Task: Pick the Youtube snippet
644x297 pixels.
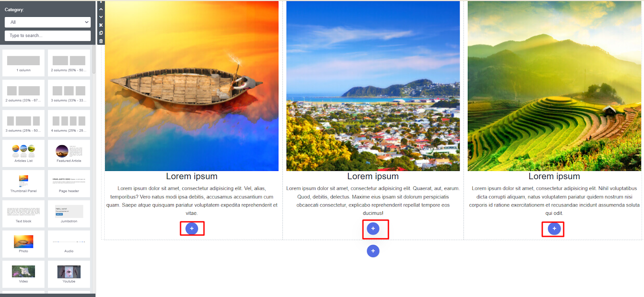Action: tap(69, 274)
